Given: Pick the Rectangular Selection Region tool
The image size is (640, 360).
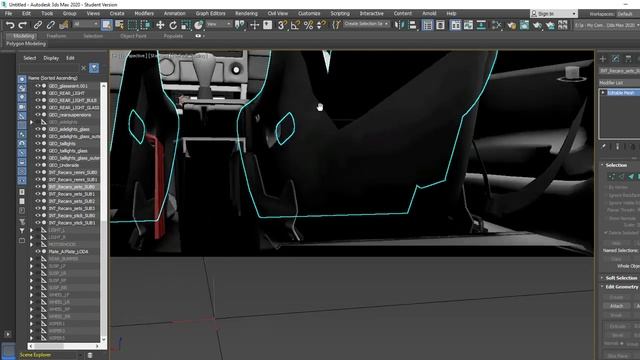Looking at the screenshot, I should [132, 25].
